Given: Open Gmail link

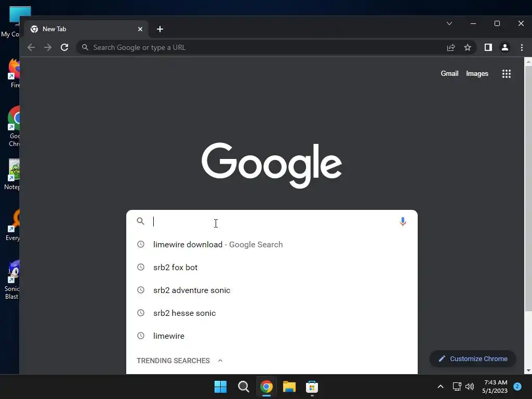Looking at the screenshot, I should pyautogui.click(x=449, y=73).
